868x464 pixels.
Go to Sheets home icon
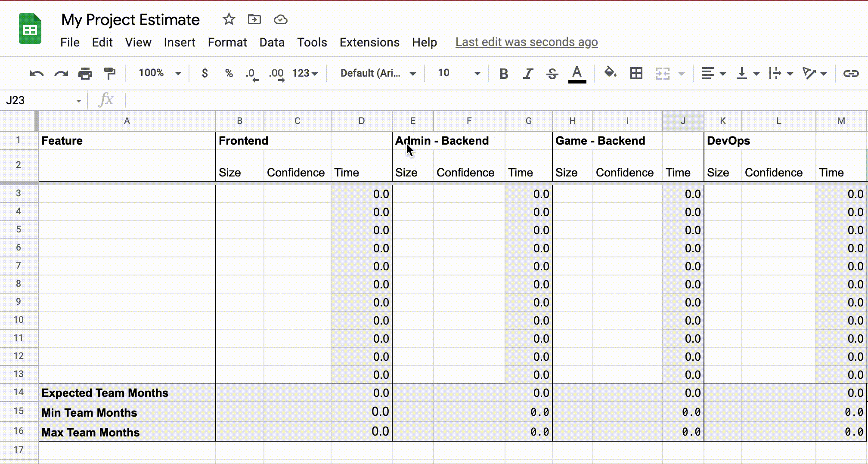(x=30, y=28)
